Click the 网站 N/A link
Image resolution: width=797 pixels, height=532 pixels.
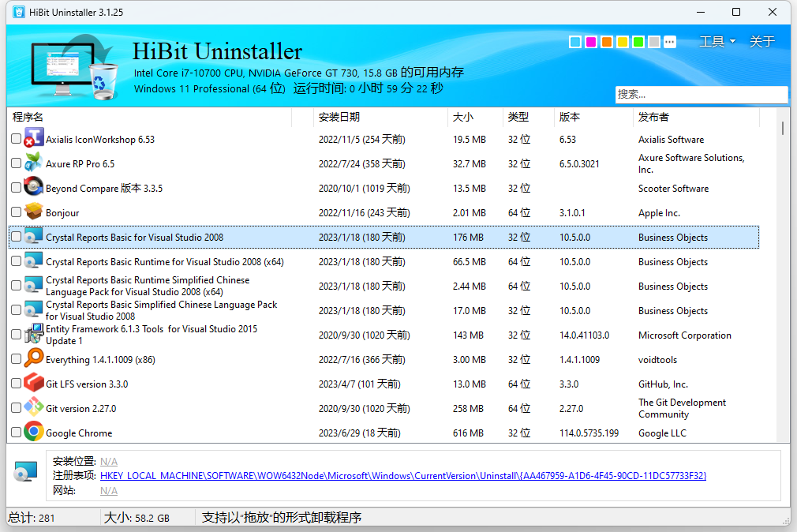(109, 490)
